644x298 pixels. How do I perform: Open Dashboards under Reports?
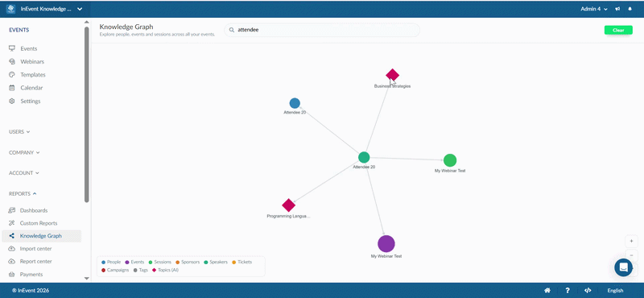click(x=34, y=210)
